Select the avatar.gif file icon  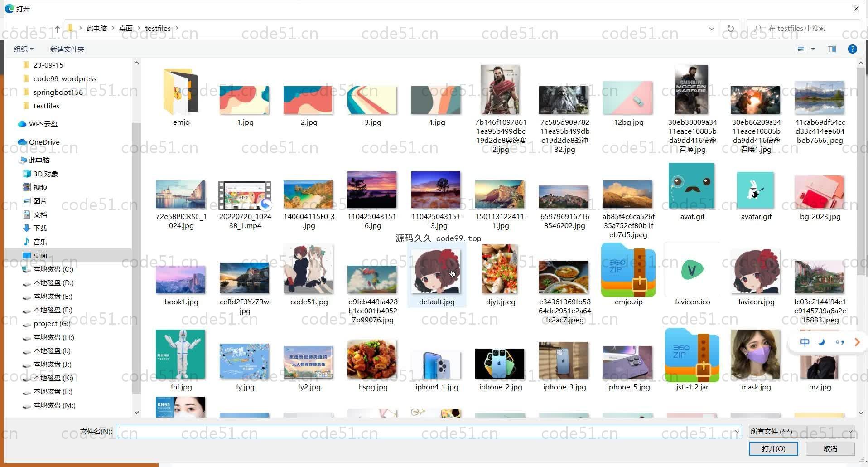[x=756, y=190]
